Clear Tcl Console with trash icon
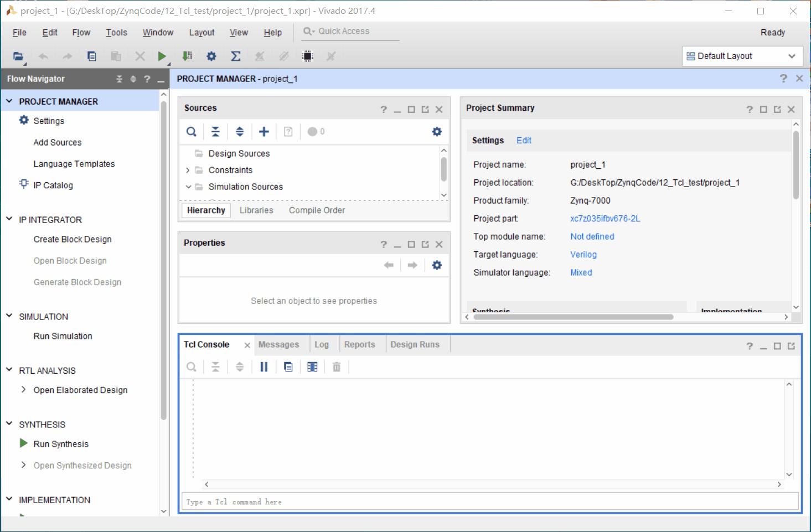This screenshot has height=532, width=811. coord(337,367)
